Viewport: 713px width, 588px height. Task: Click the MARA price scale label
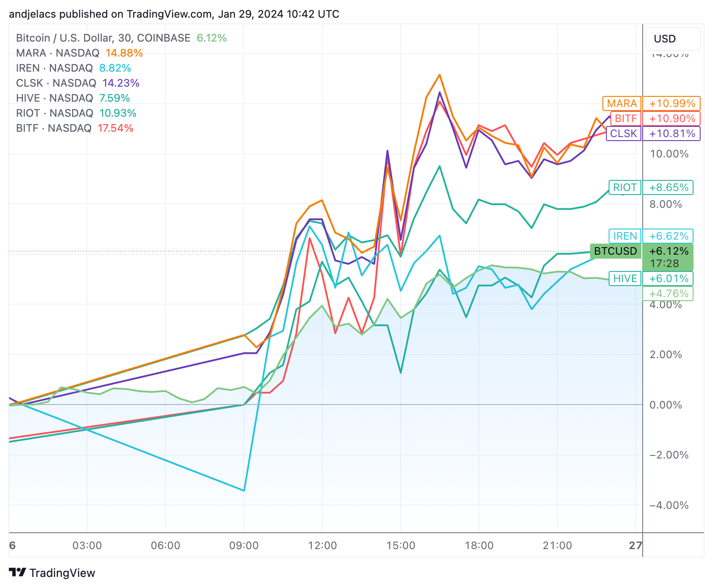[622, 103]
